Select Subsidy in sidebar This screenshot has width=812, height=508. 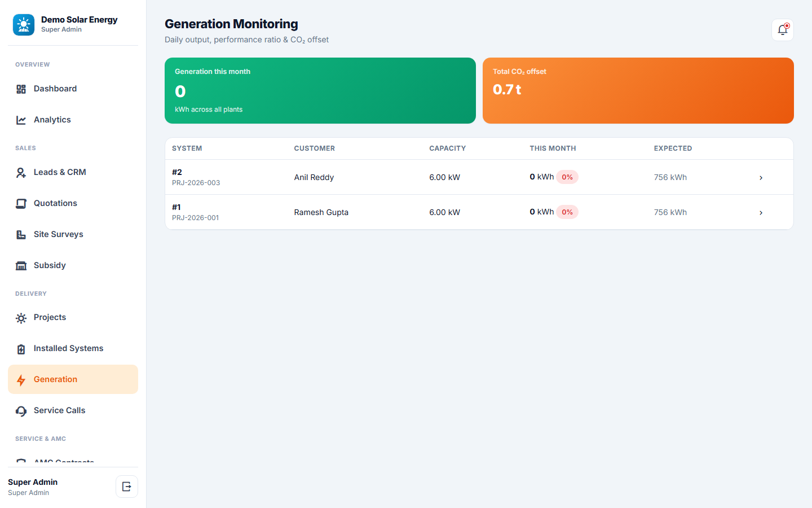[73, 266]
